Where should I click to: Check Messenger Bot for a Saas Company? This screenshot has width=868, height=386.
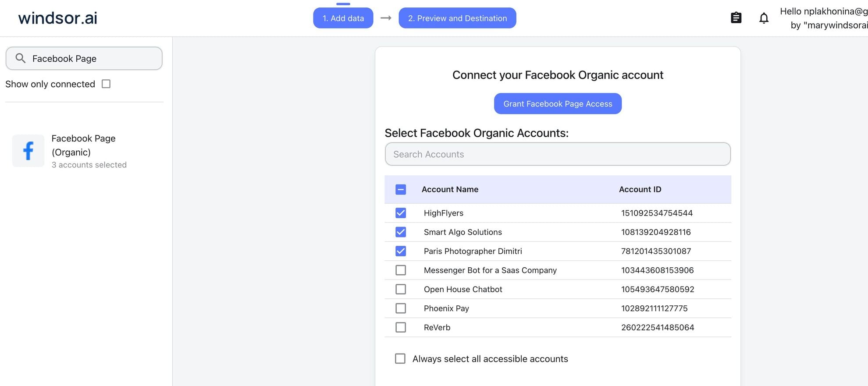[x=401, y=270]
